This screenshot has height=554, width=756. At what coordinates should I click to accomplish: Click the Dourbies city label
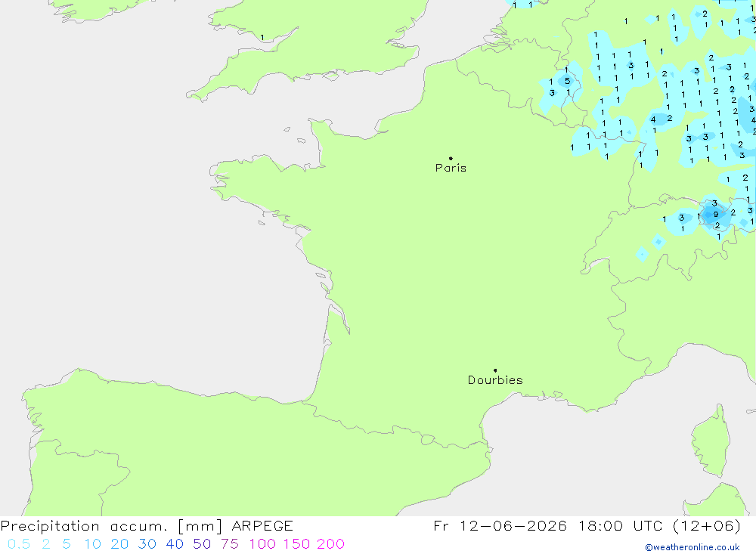coord(495,380)
